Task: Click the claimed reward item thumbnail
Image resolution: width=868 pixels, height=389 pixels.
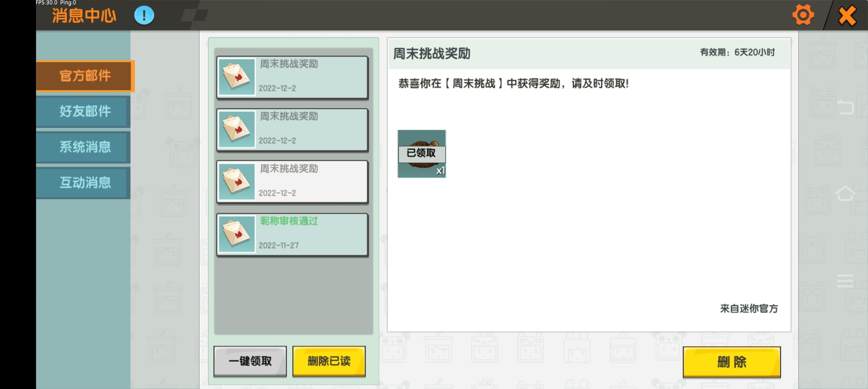Action: point(421,154)
